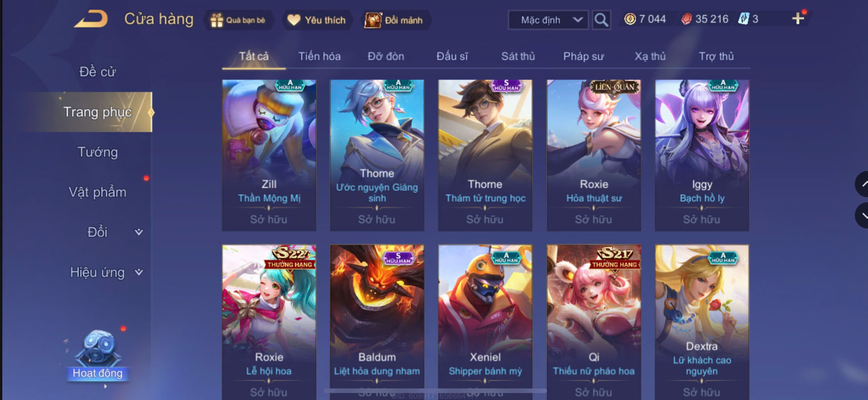
Task: Click the side panel up arrow button
Action: click(x=862, y=184)
